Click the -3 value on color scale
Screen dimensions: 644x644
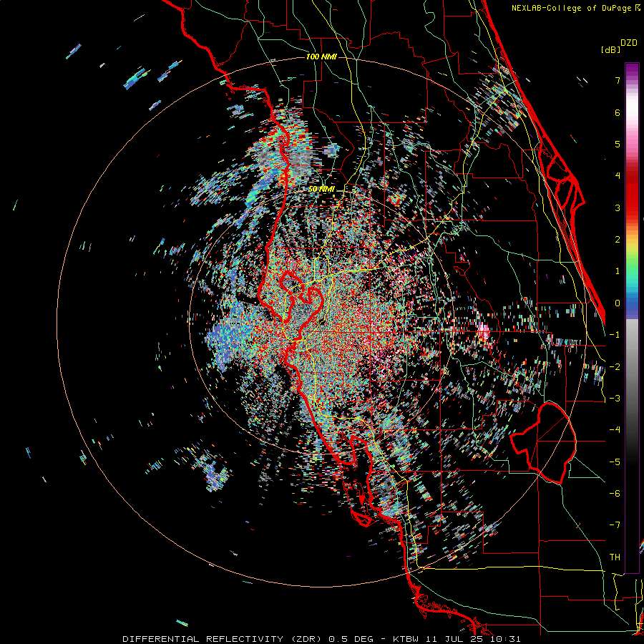click(615, 399)
